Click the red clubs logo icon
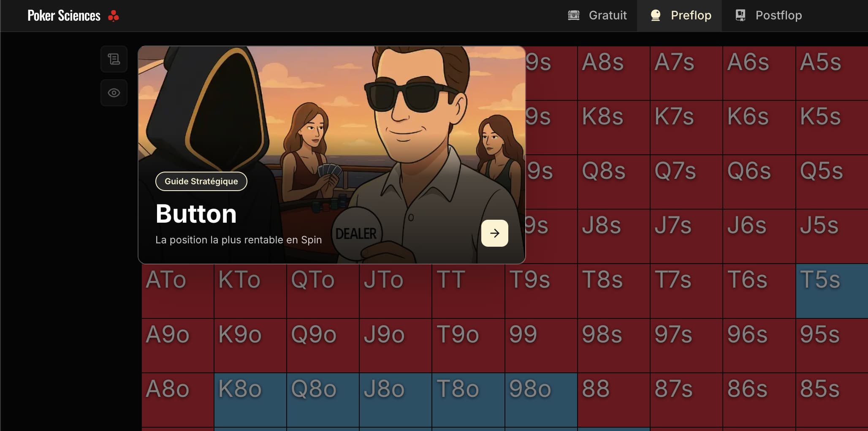The image size is (868, 431). (x=113, y=16)
